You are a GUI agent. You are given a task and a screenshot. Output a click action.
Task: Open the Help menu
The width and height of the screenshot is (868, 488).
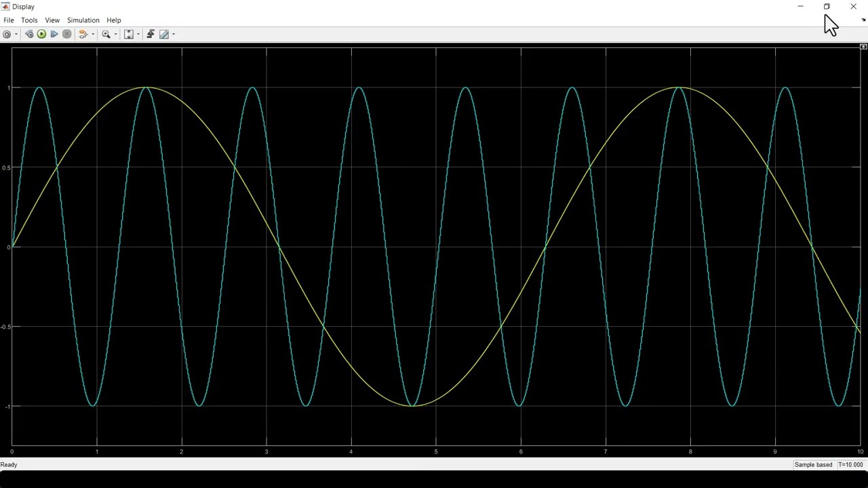pyautogui.click(x=114, y=20)
